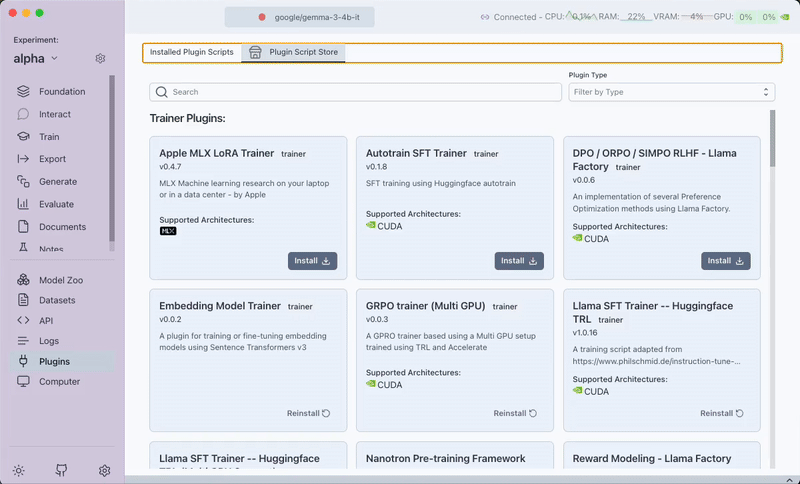This screenshot has height=484, width=800.
Task: Open the Datasets page
Action: pyautogui.click(x=57, y=300)
